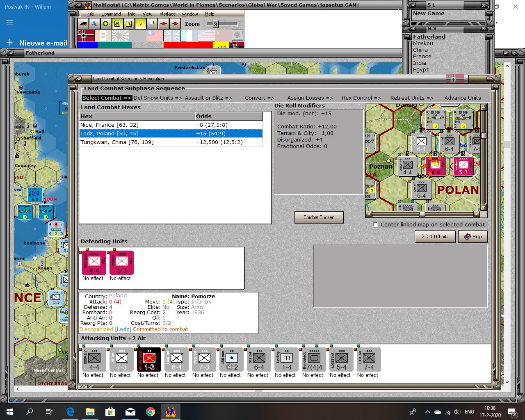Select the LXII Inf 7-4 attacking unit
This screenshot has height=420, width=525.
coord(369,359)
